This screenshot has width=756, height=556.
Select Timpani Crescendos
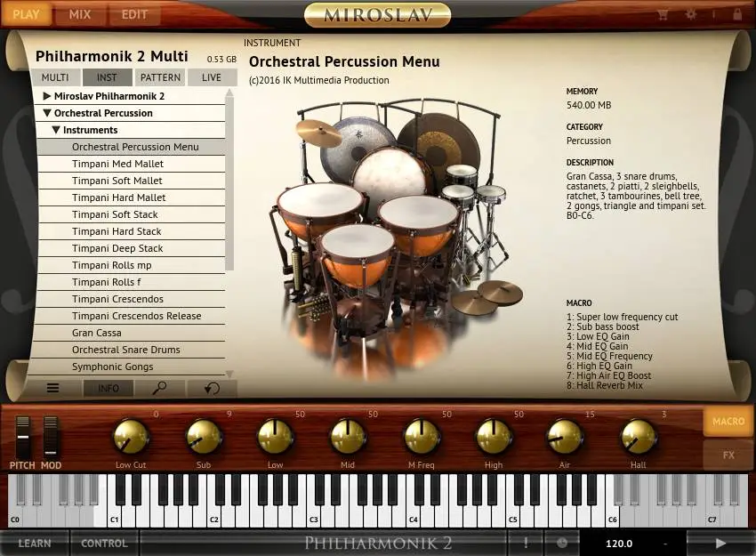[x=131, y=299]
